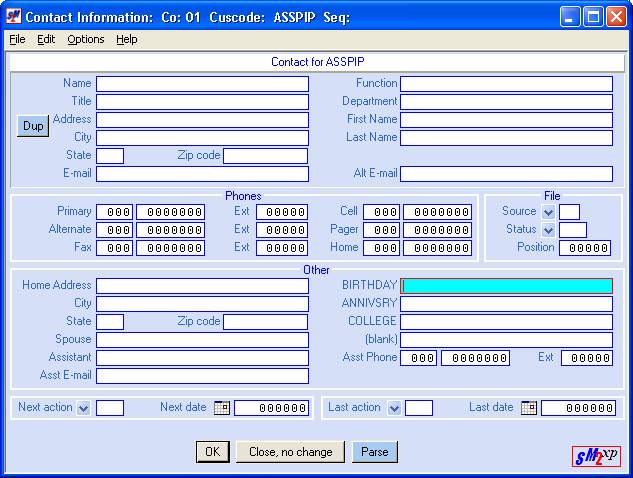Open the File menu
The width and height of the screenshot is (633, 478).
pos(17,39)
